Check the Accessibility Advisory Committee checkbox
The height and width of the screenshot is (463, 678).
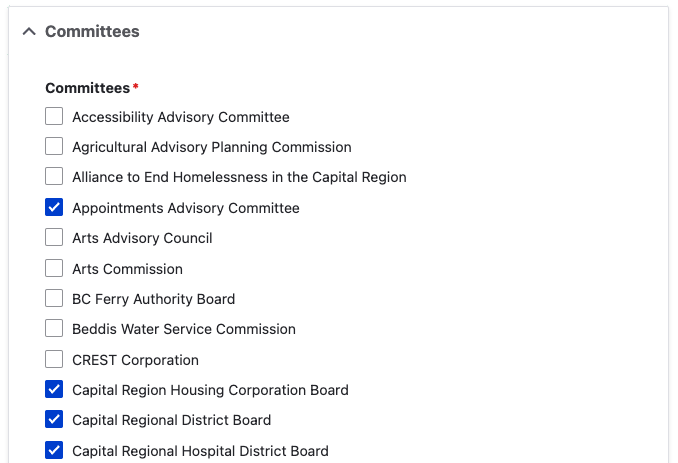click(x=54, y=117)
